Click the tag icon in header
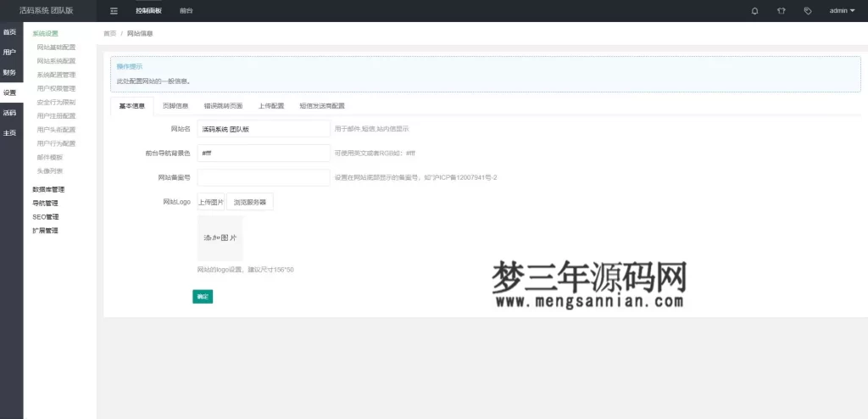The width and height of the screenshot is (868, 419). (808, 11)
